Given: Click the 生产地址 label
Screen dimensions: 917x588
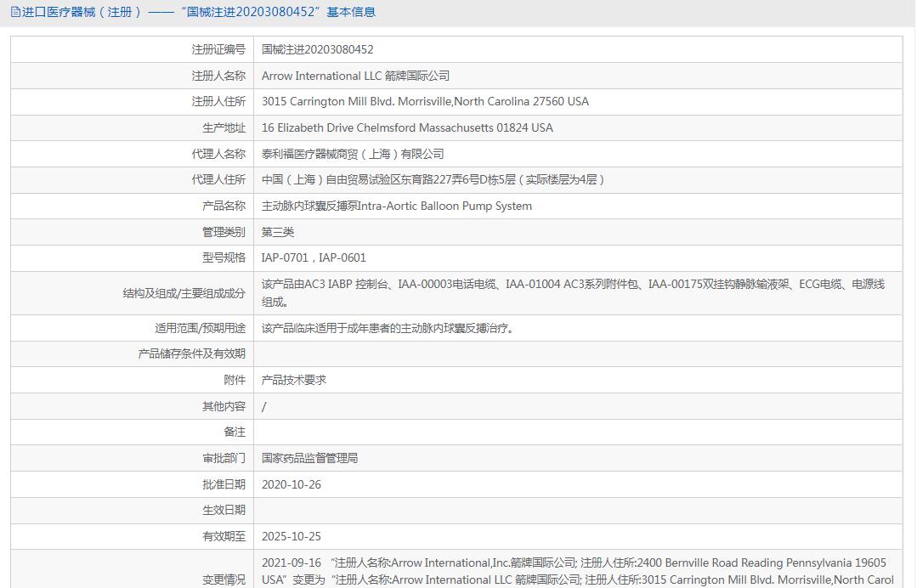Looking at the screenshot, I should (224, 128).
